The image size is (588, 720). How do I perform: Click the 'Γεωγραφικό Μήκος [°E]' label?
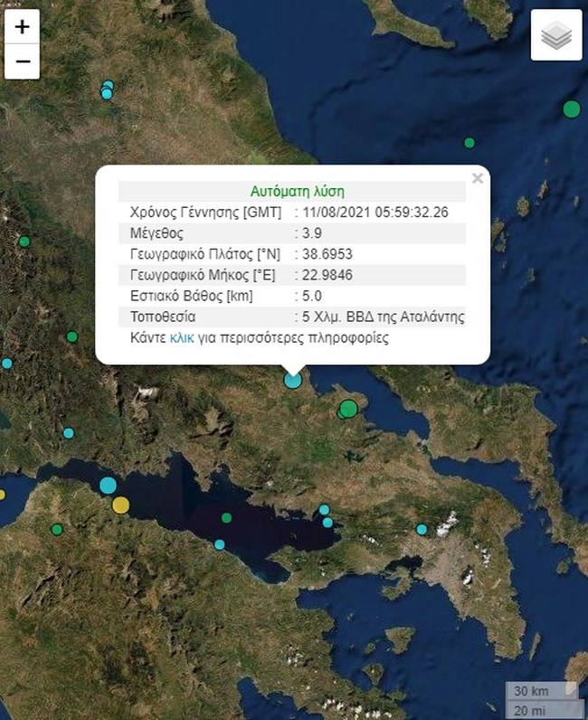203,275
